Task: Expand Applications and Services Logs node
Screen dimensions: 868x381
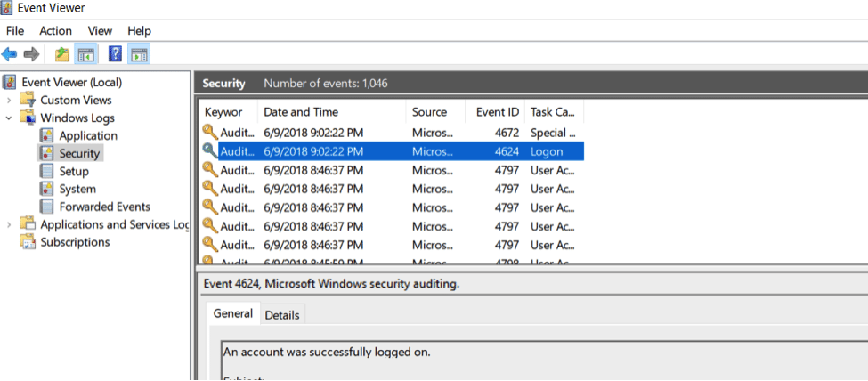Action: 9,224
